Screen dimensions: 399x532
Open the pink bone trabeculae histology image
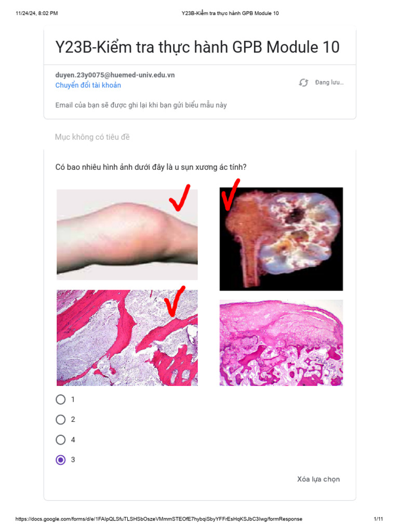[127, 338]
